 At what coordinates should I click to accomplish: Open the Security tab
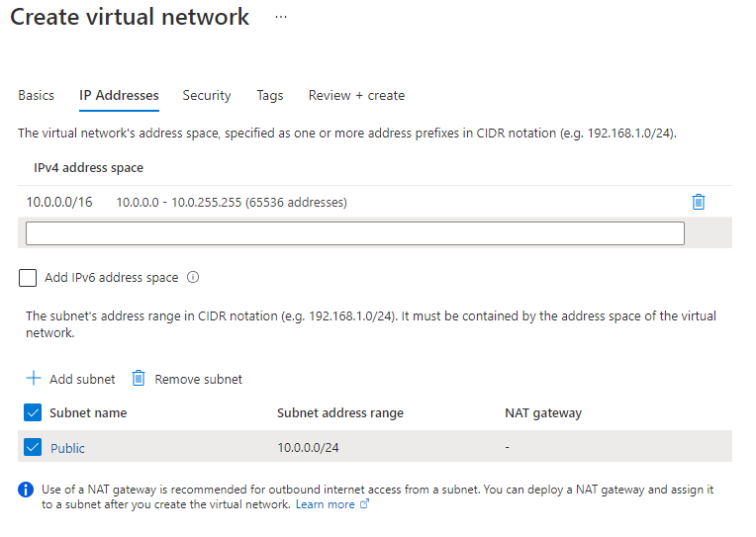[x=207, y=96]
